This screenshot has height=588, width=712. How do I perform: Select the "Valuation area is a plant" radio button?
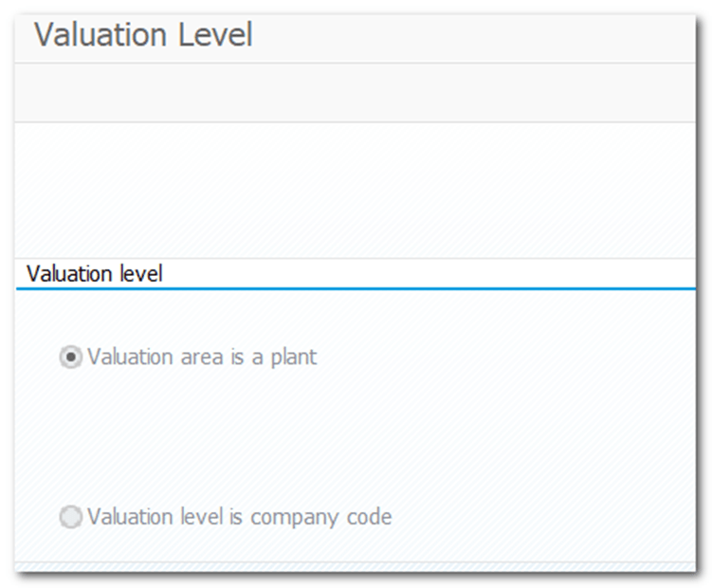(71, 358)
